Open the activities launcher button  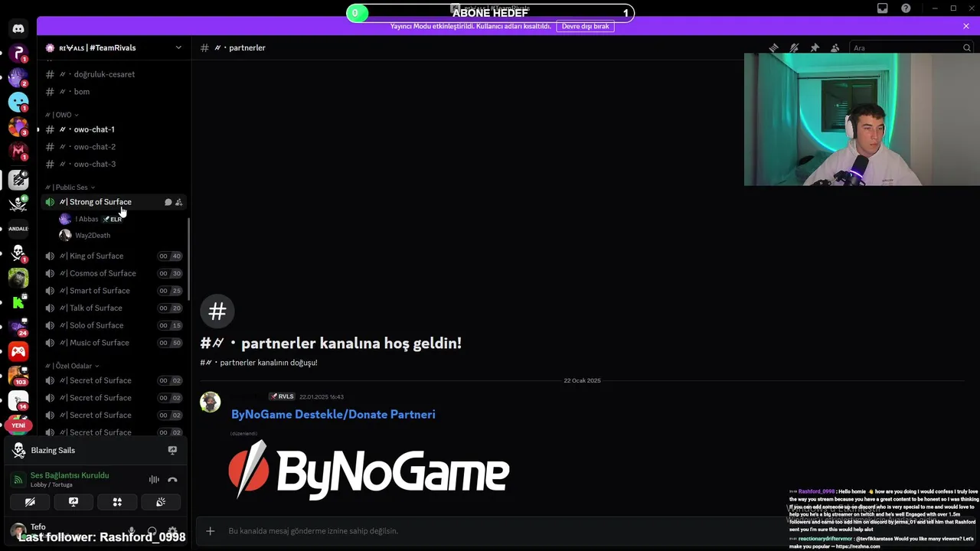click(x=117, y=502)
